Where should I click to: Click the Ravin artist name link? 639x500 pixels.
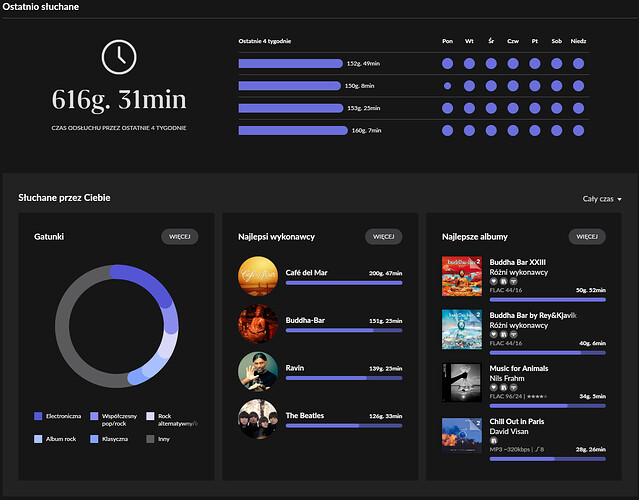[295, 368]
